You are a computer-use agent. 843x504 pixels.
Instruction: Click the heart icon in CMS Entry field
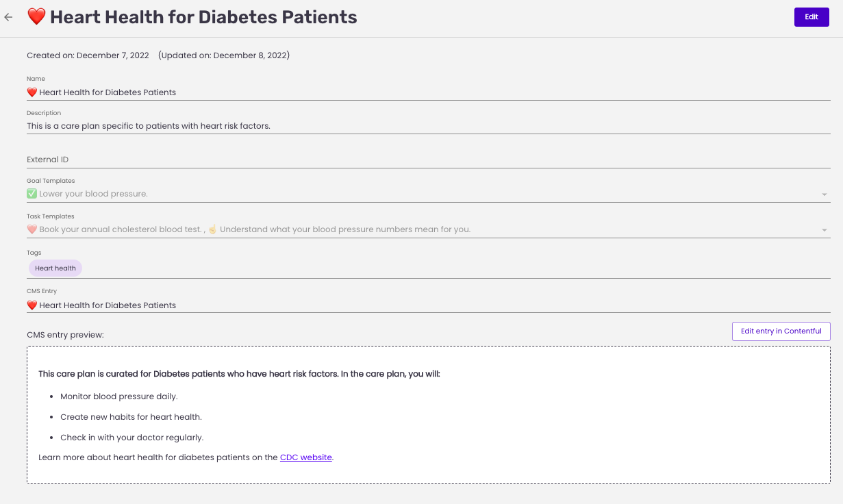(32, 305)
